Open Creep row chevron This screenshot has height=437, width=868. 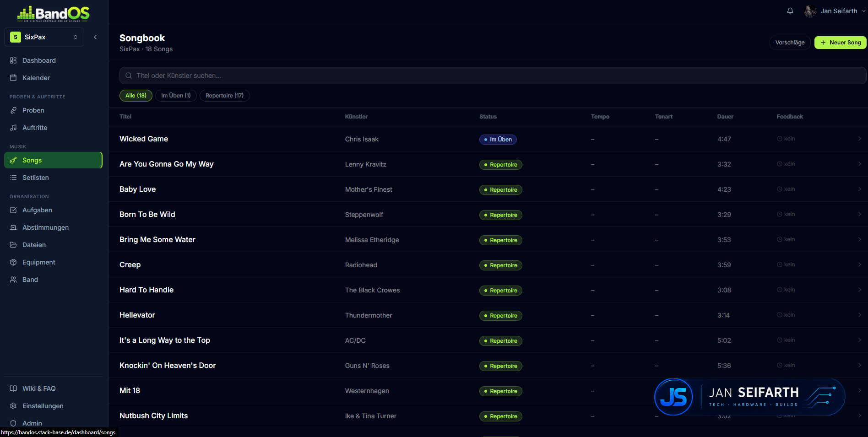(859, 264)
